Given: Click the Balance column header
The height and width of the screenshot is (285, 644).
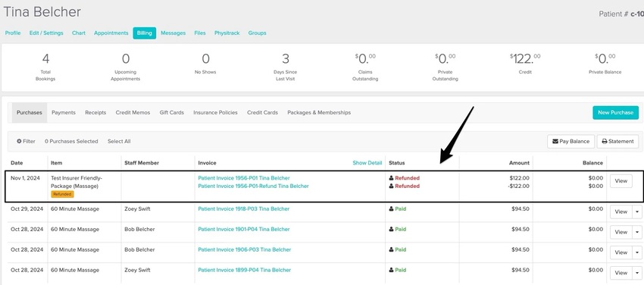Looking at the screenshot, I should (592, 163).
